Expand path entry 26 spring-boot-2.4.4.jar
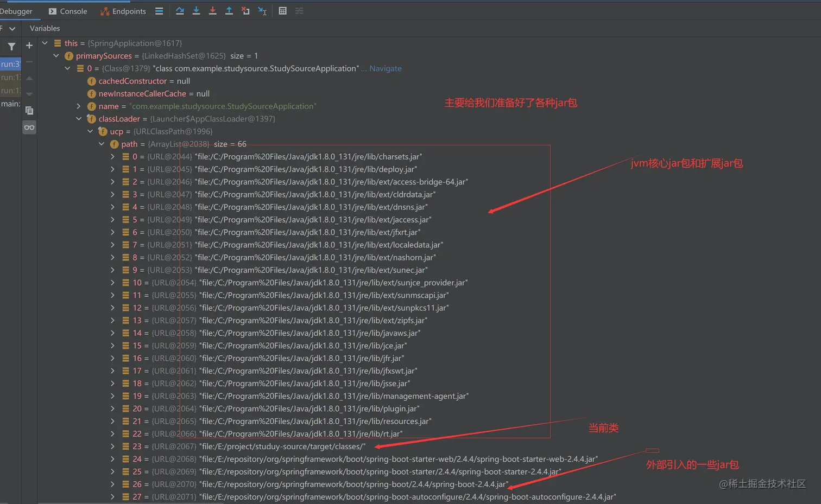This screenshot has height=504, width=821. (112, 484)
